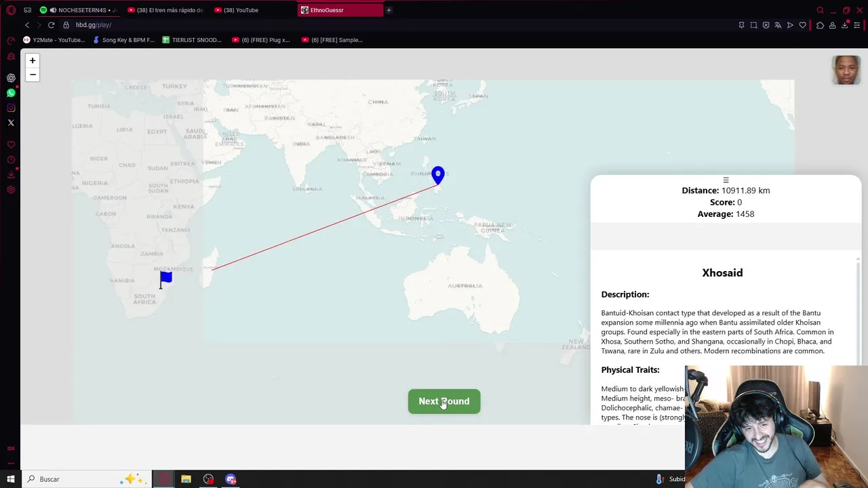Viewport: 868px width, 488px height.
Task: Open sidebar settings gear icon
Action: pyautogui.click(x=11, y=190)
